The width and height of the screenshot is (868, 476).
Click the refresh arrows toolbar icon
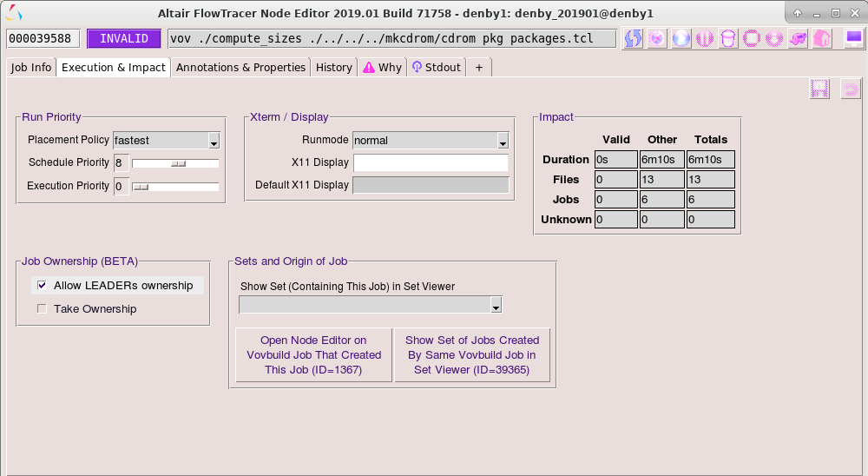click(634, 39)
